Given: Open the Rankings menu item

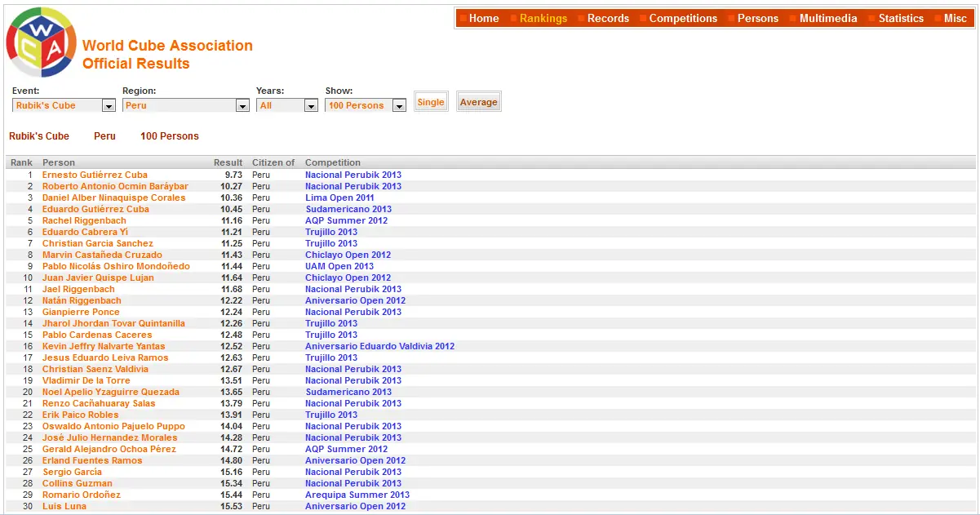Looking at the screenshot, I should (x=543, y=18).
